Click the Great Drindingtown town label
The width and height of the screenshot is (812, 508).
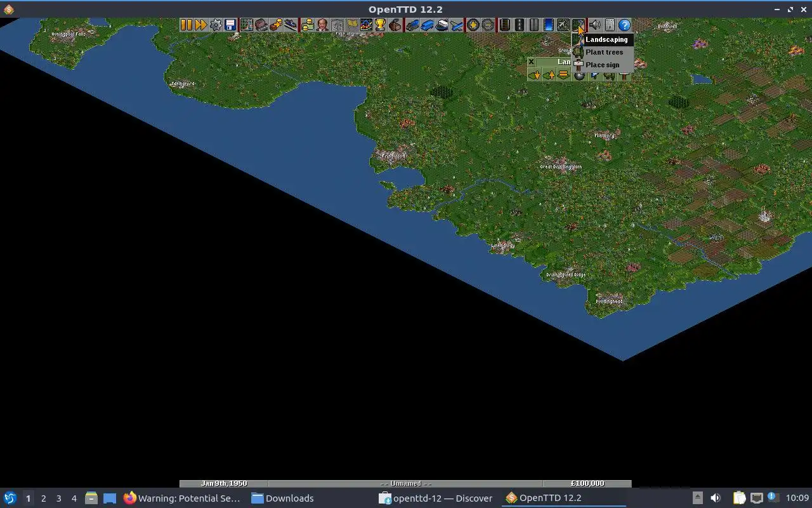pos(561,167)
